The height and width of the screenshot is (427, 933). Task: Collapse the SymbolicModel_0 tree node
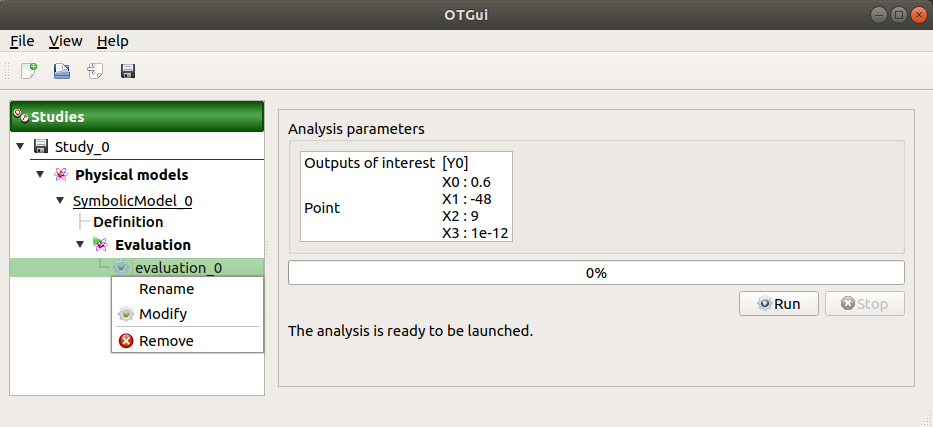coord(60,200)
